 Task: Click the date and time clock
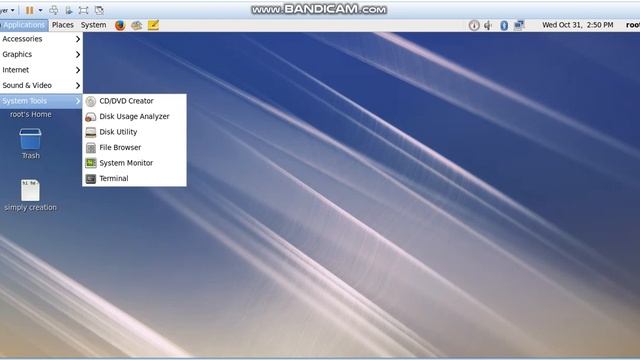coord(578,25)
